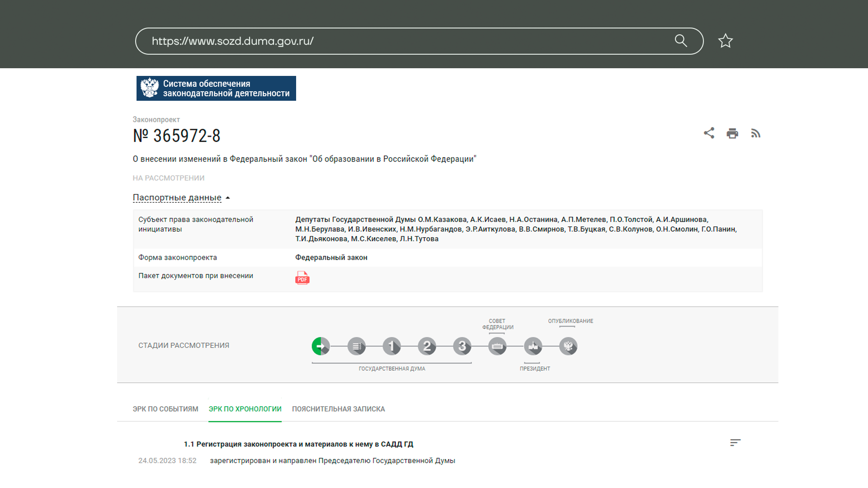The width and height of the screenshot is (868, 488).
Task: Select the second reading stage
Action: (x=427, y=347)
